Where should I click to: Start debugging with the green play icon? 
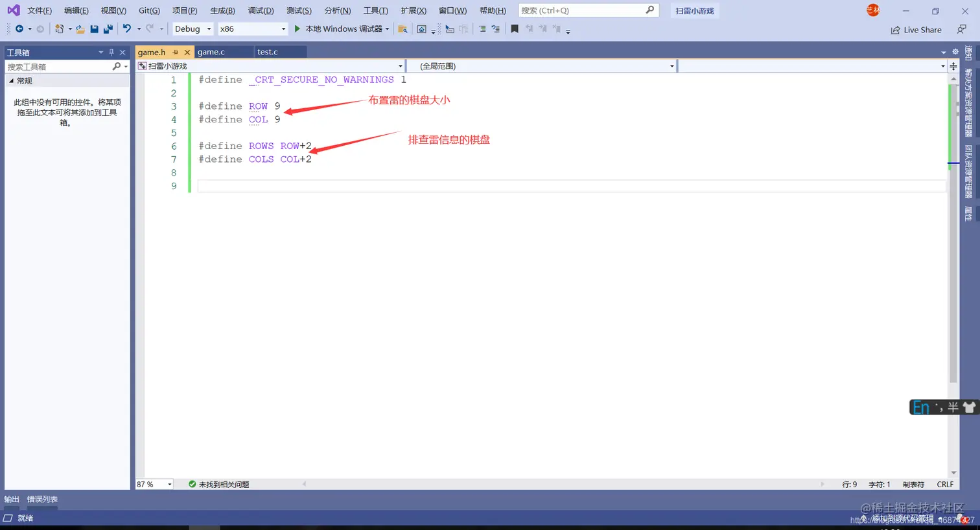pos(297,29)
